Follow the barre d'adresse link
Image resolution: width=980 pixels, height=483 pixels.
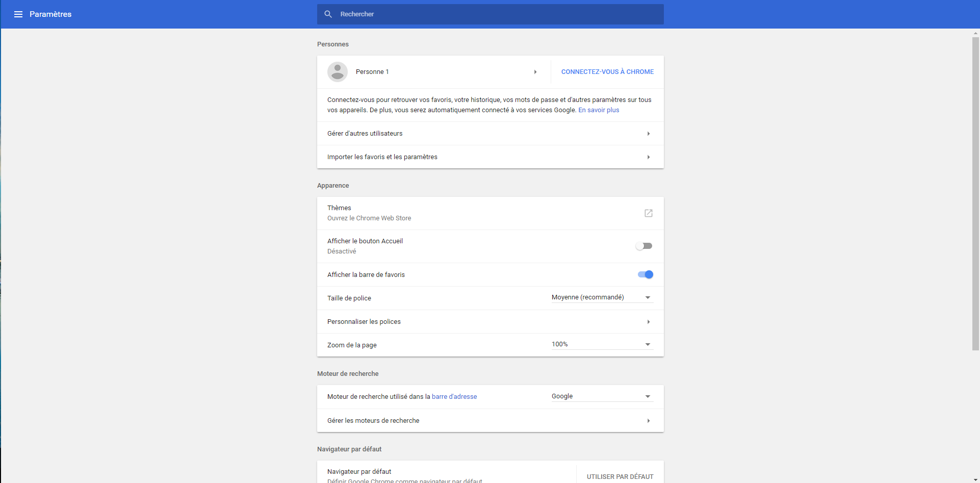(x=454, y=397)
